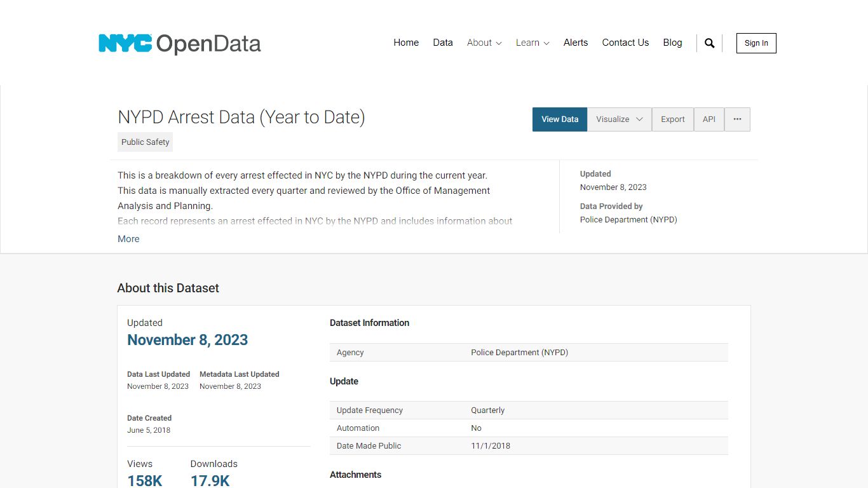Screen dimensions: 868x488
Task: Open the Visualize options
Action: 613,119
